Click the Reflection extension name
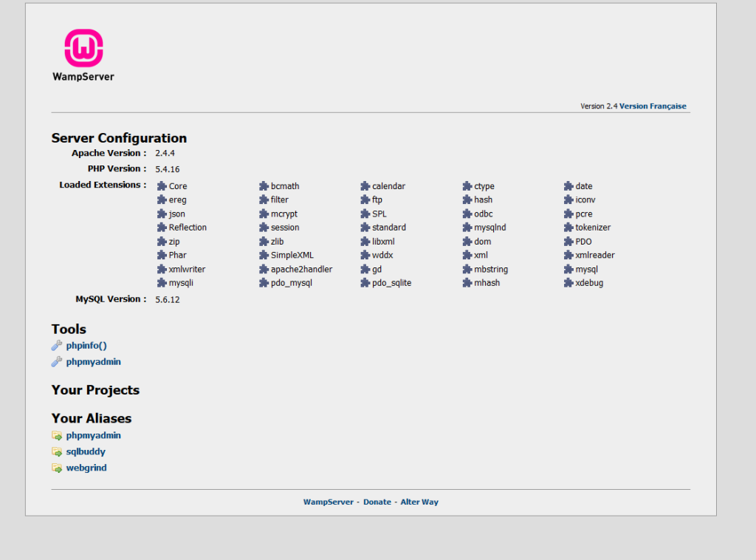Viewport: 756px width, 560px height. (188, 228)
